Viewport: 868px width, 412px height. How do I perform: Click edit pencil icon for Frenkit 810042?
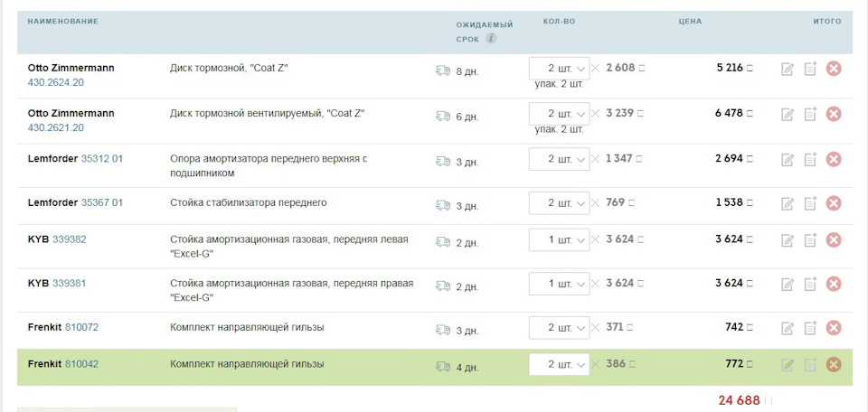(787, 365)
